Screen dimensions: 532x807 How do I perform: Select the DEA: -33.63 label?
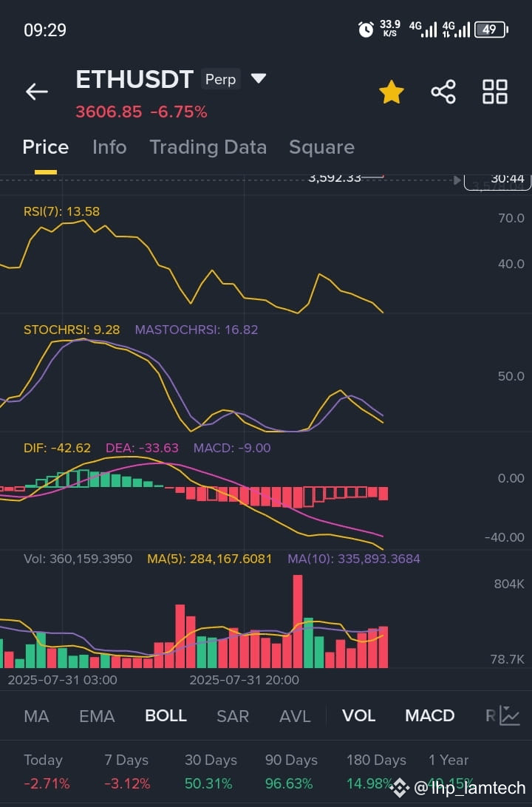point(142,449)
